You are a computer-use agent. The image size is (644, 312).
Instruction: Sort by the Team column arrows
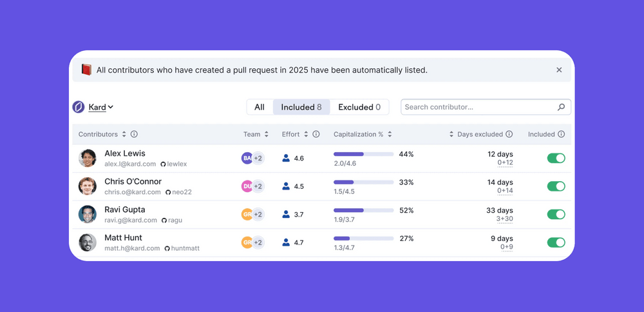265,135
